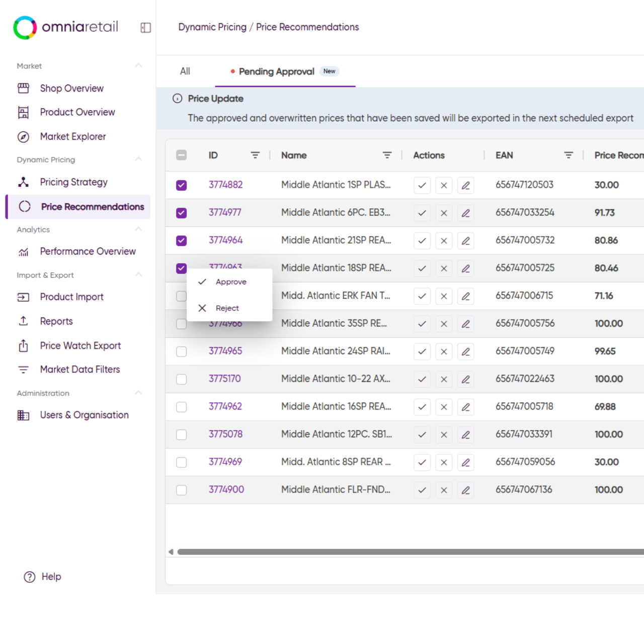Switch to the Pending Approval tab
Viewport: 644px width, 644px height.
285,71
